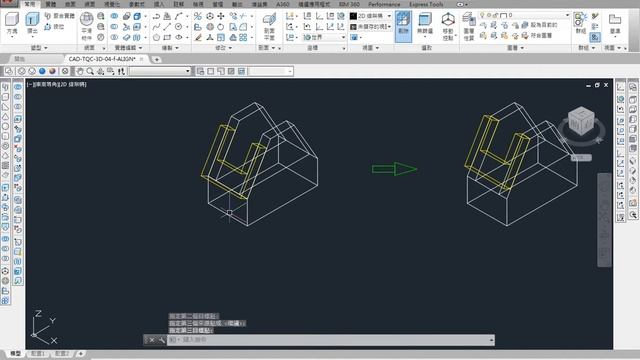Click the Erase pencil icon in Modify panel
This screenshot has width=640, height=360.
click(x=198, y=37)
